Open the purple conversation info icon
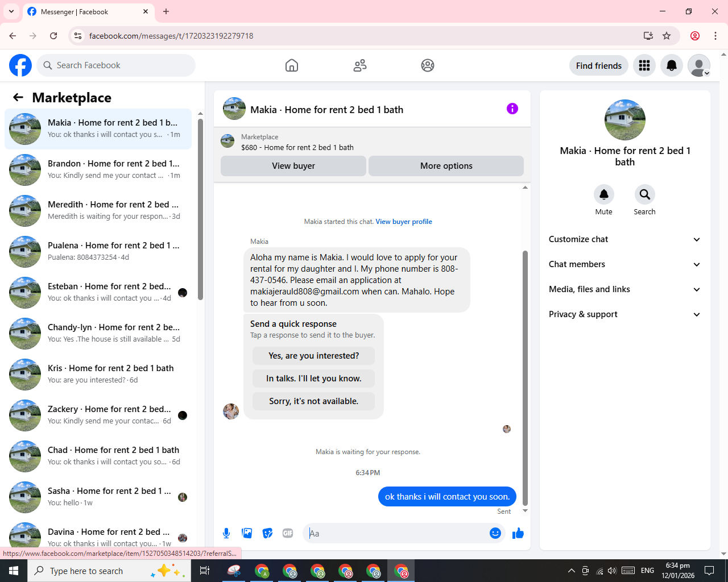 click(x=512, y=109)
